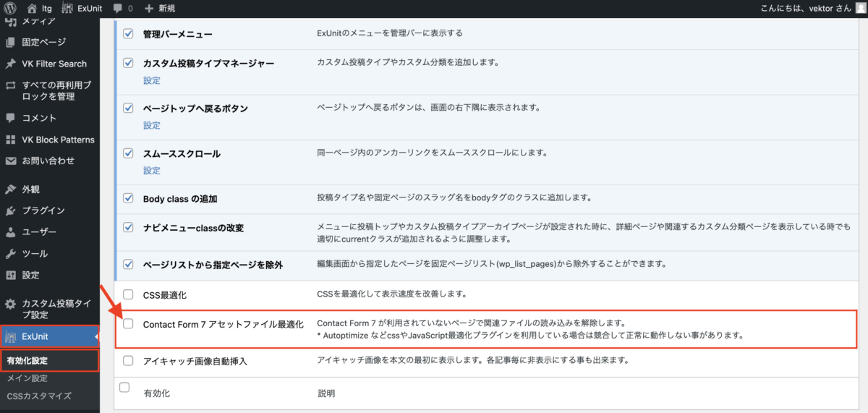
Task: Click the ltg site name link
Action: (47, 9)
